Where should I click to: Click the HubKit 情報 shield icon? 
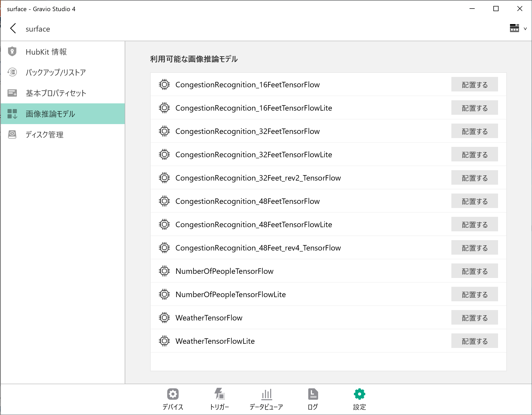(12, 51)
